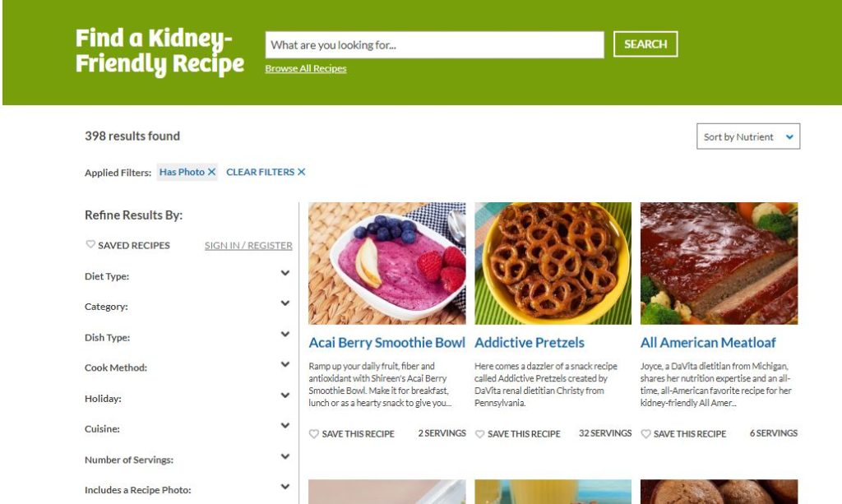Open the Number of Servings filter
The width and height of the screenshot is (842, 504).
coord(285,456)
